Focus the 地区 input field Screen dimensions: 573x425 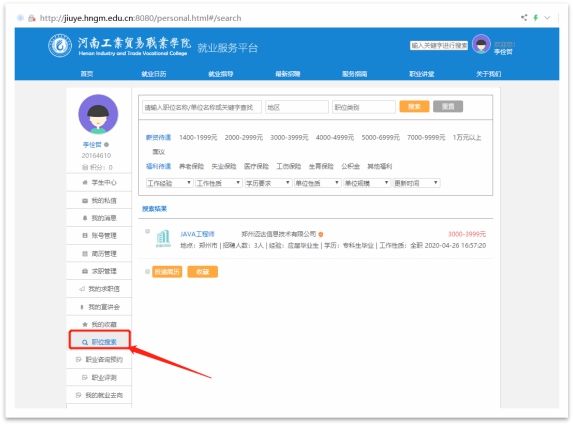click(297, 107)
